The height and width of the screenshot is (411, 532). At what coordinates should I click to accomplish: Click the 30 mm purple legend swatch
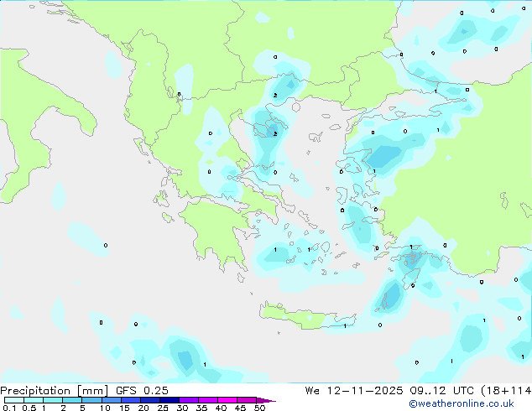tap(189, 400)
